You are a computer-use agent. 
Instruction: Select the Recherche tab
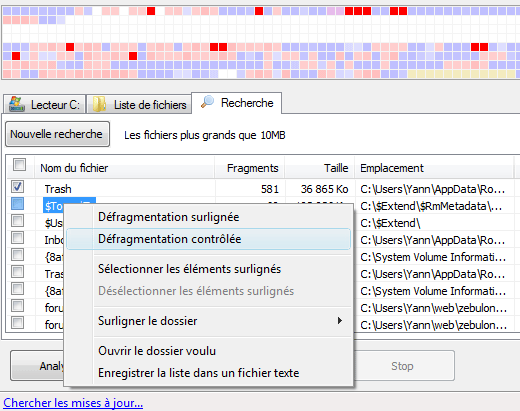pos(237,103)
